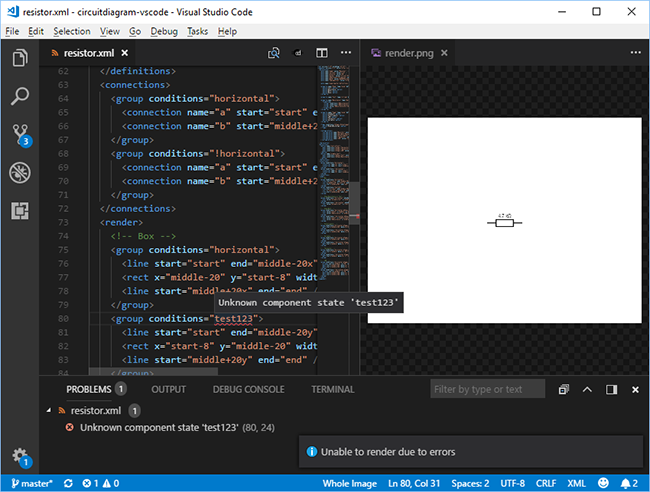This screenshot has height=492, width=650.
Task: Switch to the PROBLEMS panel tab
Action: coord(96,389)
